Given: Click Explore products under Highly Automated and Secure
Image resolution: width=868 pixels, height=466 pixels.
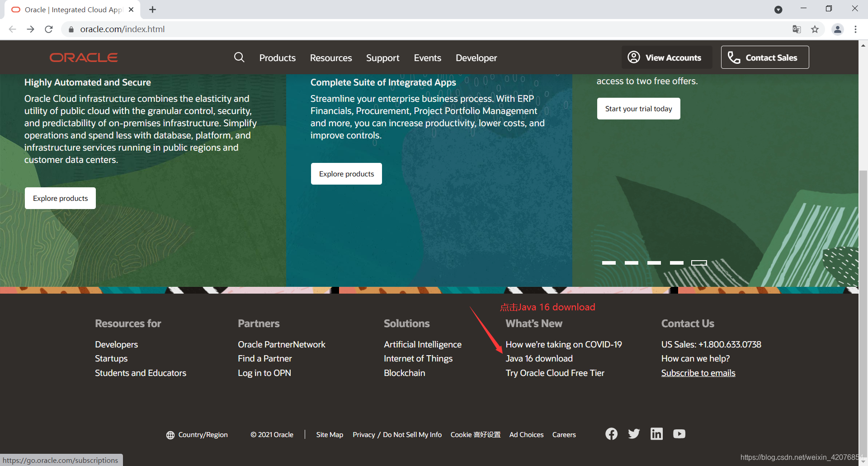Looking at the screenshot, I should (x=60, y=198).
